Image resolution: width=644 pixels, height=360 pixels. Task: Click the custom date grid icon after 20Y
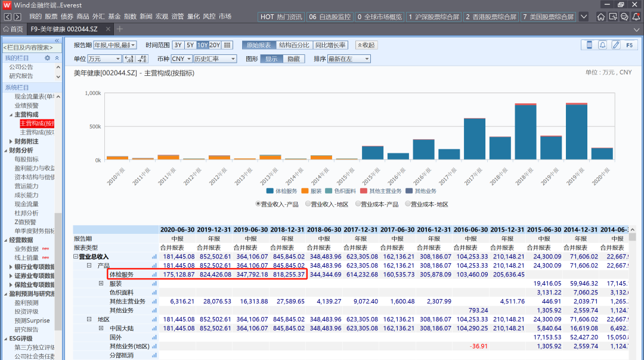(x=227, y=45)
